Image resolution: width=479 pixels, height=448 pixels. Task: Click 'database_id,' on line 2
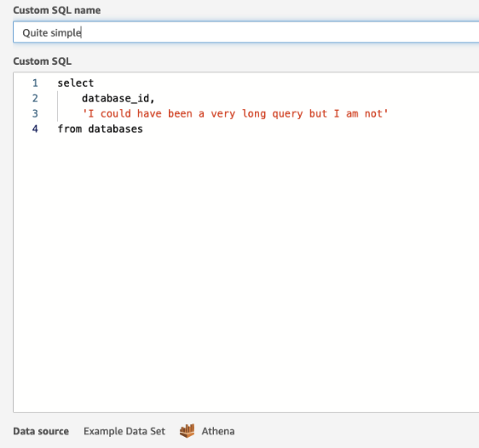tap(118, 98)
